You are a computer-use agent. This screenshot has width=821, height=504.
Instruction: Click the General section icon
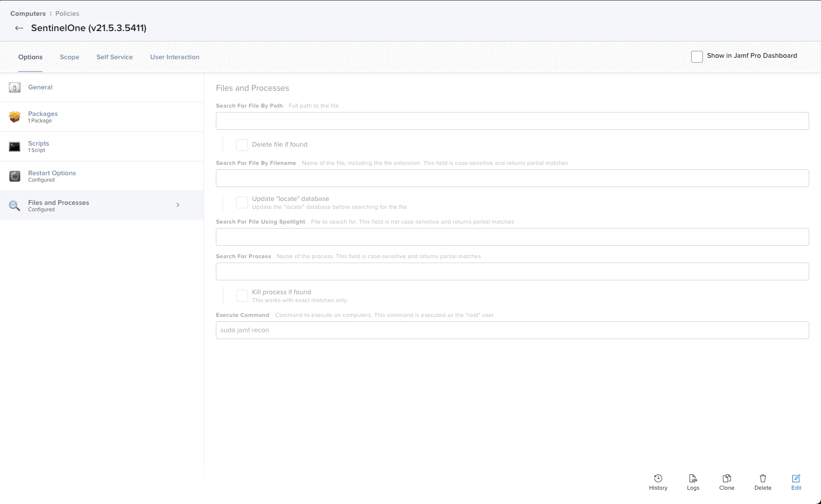click(x=15, y=87)
